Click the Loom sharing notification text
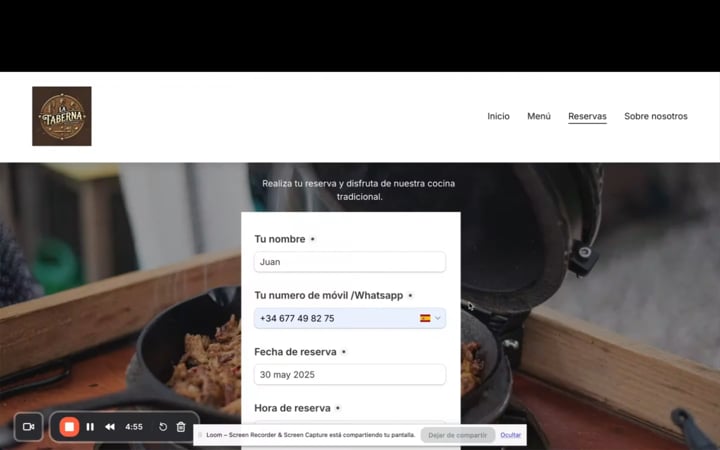The image size is (720, 450). coord(310,435)
